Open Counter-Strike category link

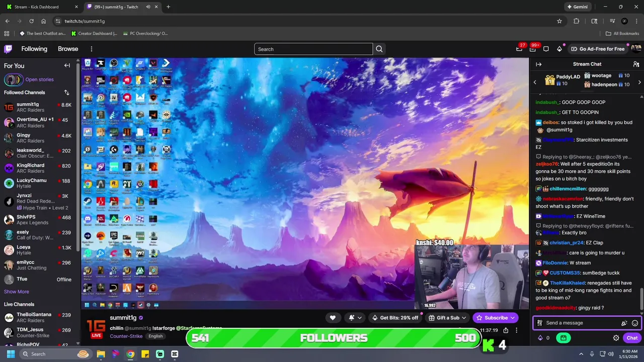coord(126,336)
